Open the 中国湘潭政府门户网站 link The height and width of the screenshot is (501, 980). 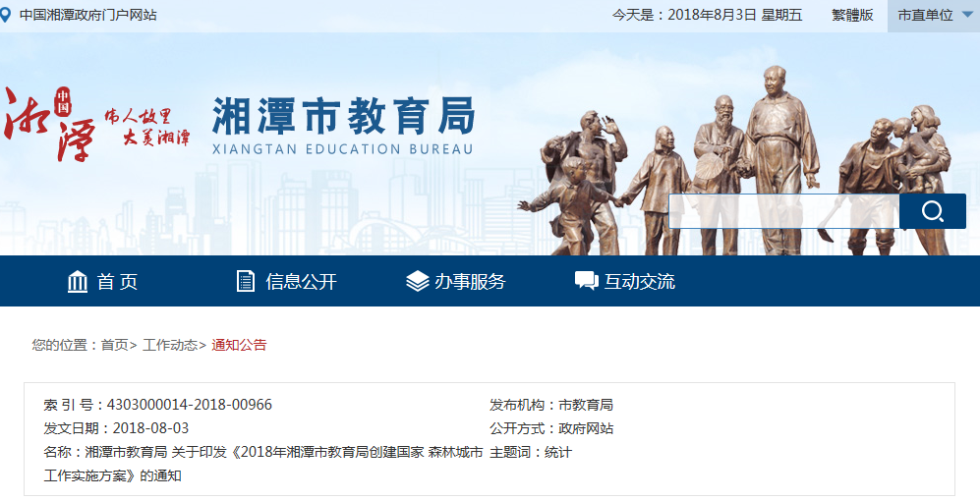[88, 15]
